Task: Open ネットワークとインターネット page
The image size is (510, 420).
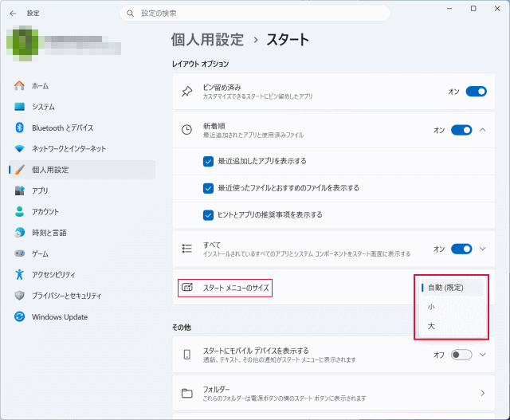Action: click(82, 149)
